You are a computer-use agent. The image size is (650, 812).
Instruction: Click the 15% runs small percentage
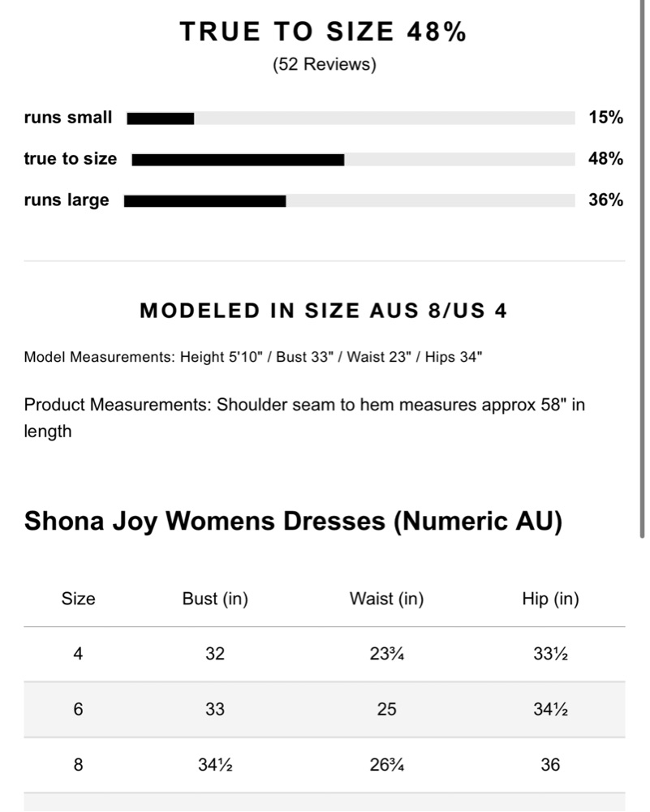pos(605,118)
